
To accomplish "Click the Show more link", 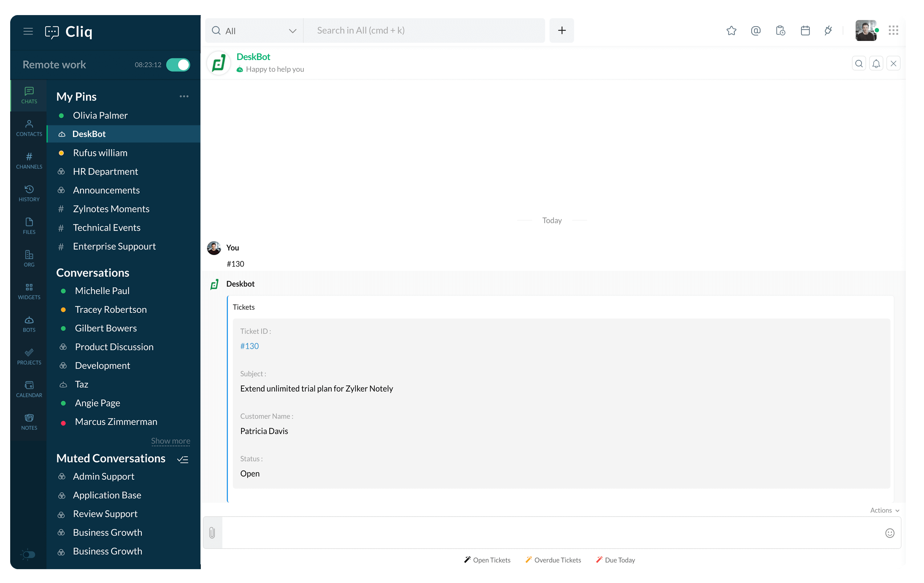I will click(170, 441).
